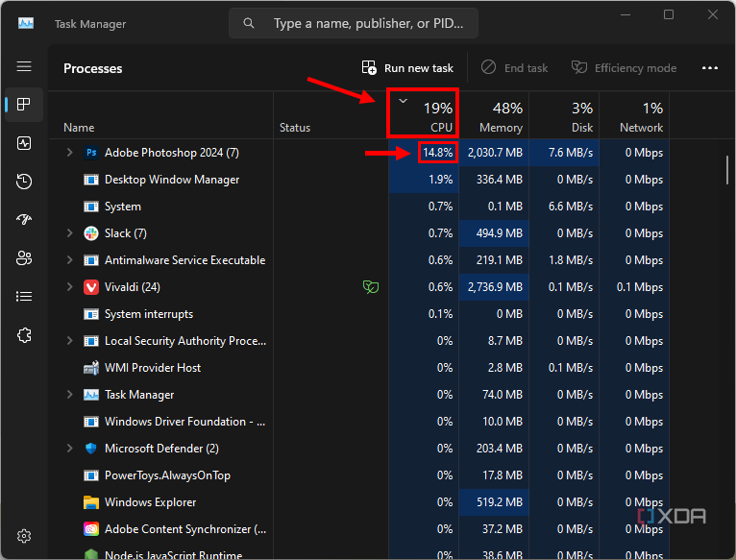736x560 pixels.
Task: Open the Services sidebar icon
Action: (24, 335)
